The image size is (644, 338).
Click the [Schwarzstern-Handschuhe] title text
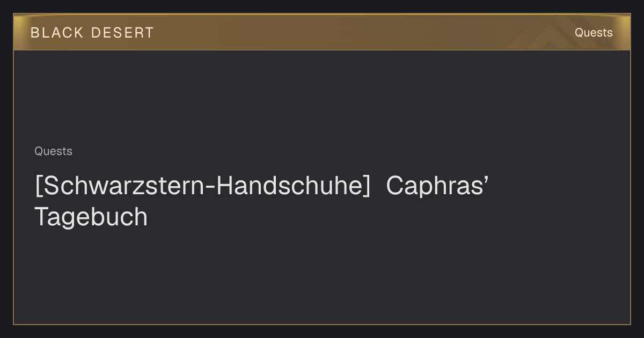pyautogui.click(x=203, y=186)
